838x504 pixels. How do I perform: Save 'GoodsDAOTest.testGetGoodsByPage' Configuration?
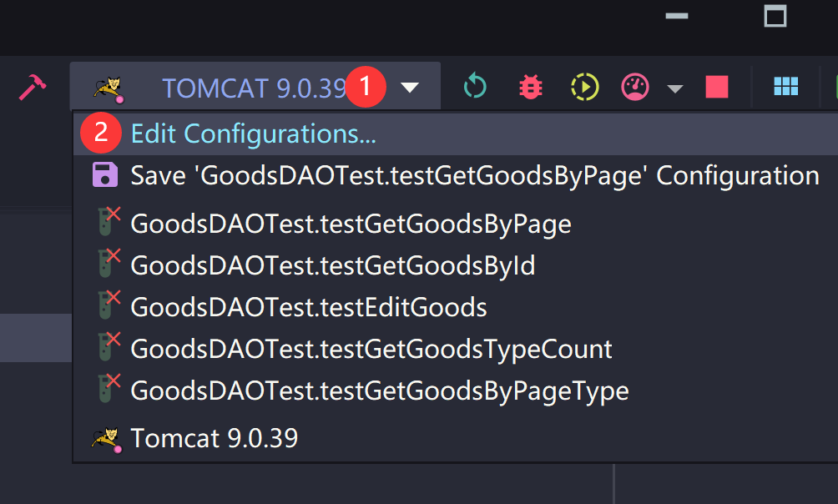point(474,175)
